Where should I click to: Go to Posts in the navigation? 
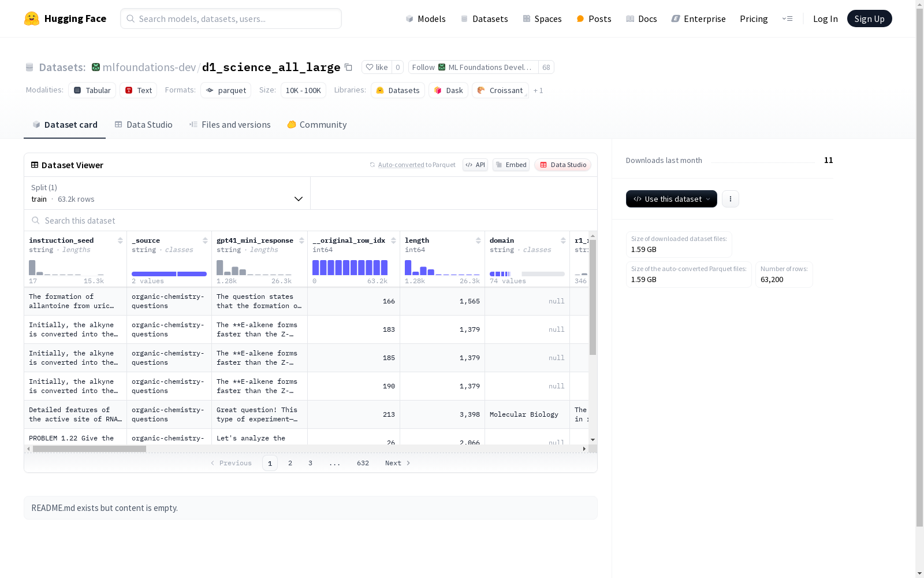point(594,18)
